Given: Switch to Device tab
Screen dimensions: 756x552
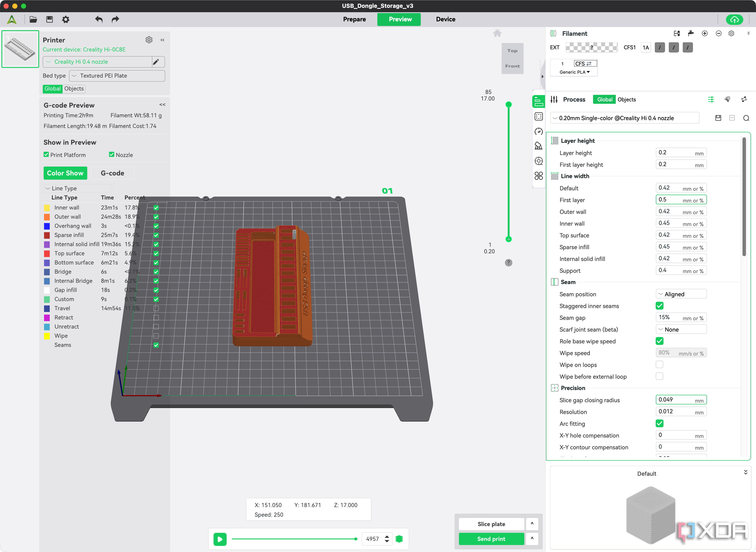Looking at the screenshot, I should click(446, 19).
